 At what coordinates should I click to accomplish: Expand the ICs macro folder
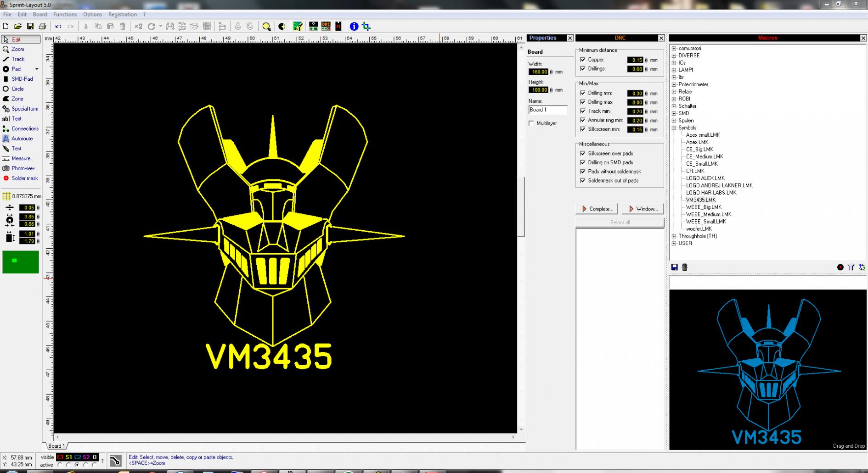(674, 63)
